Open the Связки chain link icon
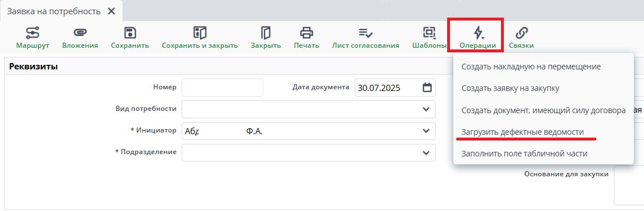 click(521, 32)
